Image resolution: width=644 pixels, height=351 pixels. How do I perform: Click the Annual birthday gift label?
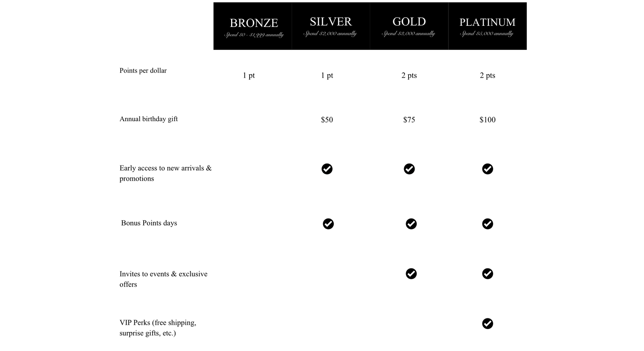point(149,119)
